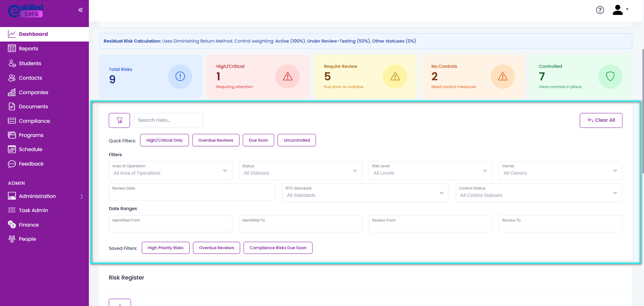Open the Area of Operation dropdown
The image size is (644, 306).
coord(170,171)
